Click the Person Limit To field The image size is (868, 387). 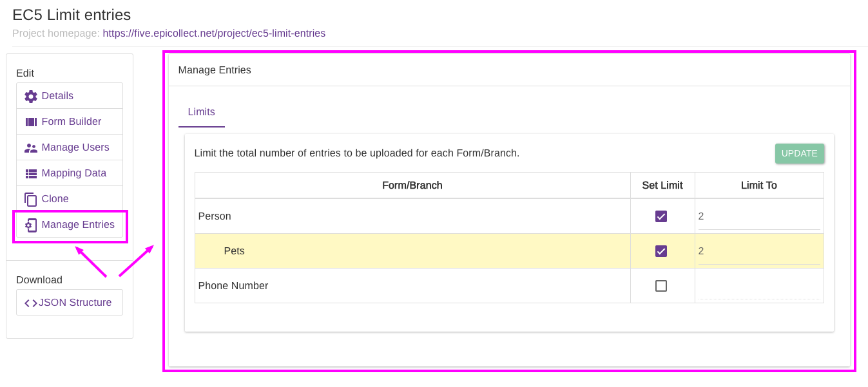pos(758,217)
